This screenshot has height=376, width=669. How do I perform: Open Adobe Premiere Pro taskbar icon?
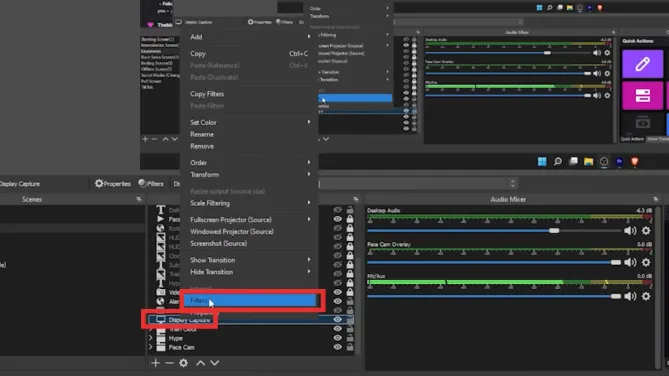(619, 161)
